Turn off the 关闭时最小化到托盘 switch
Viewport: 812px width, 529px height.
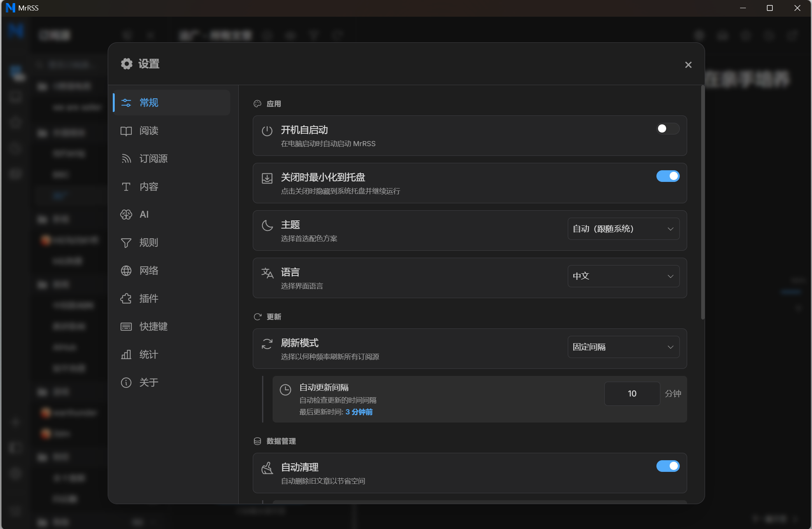click(668, 176)
